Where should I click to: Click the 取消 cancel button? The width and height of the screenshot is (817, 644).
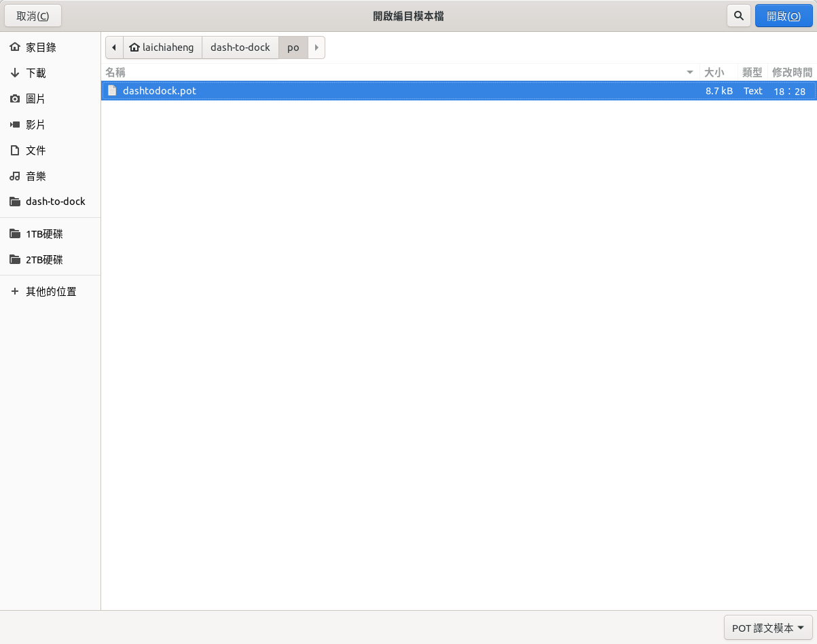pos(33,16)
